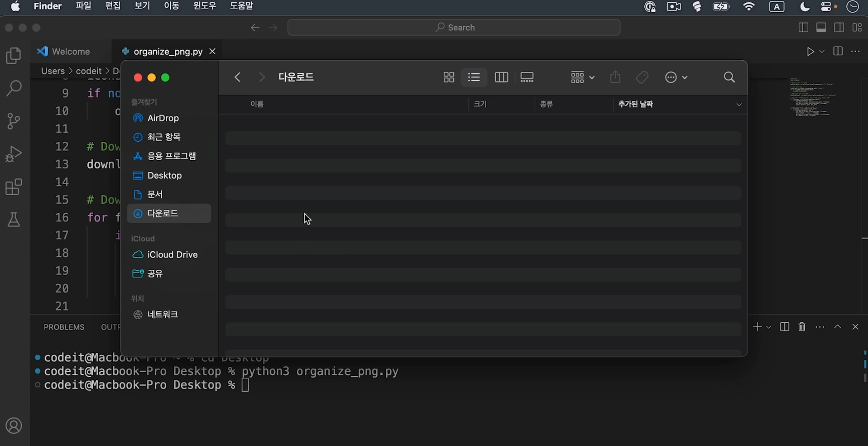
Task: Open the Extensions view
Action: 14,187
